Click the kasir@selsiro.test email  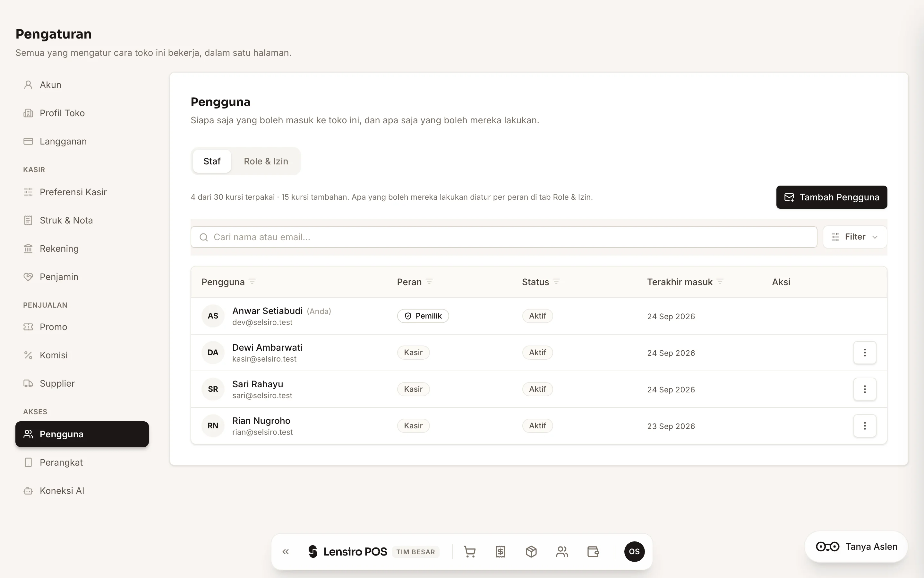[x=264, y=359]
